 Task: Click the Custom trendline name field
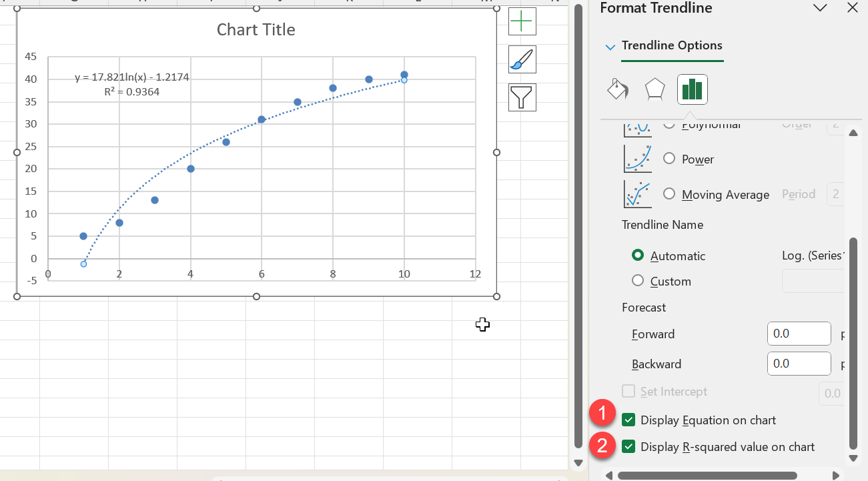click(813, 281)
